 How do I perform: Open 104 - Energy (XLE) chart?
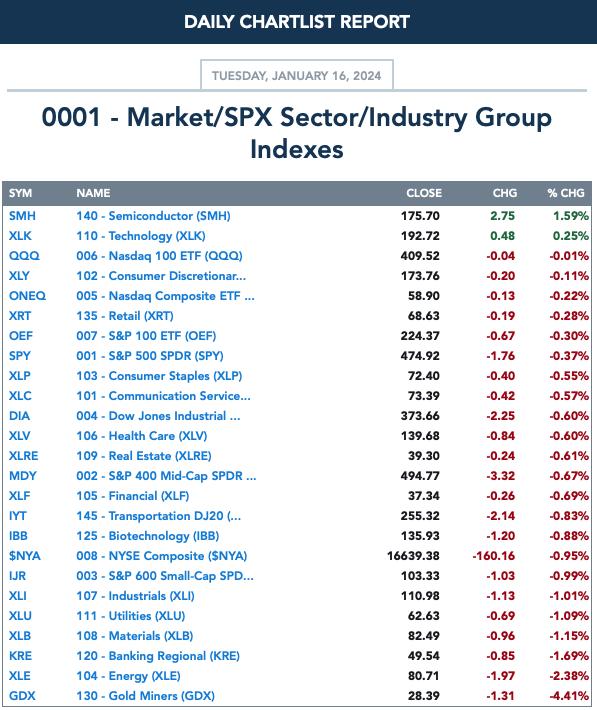128,676
